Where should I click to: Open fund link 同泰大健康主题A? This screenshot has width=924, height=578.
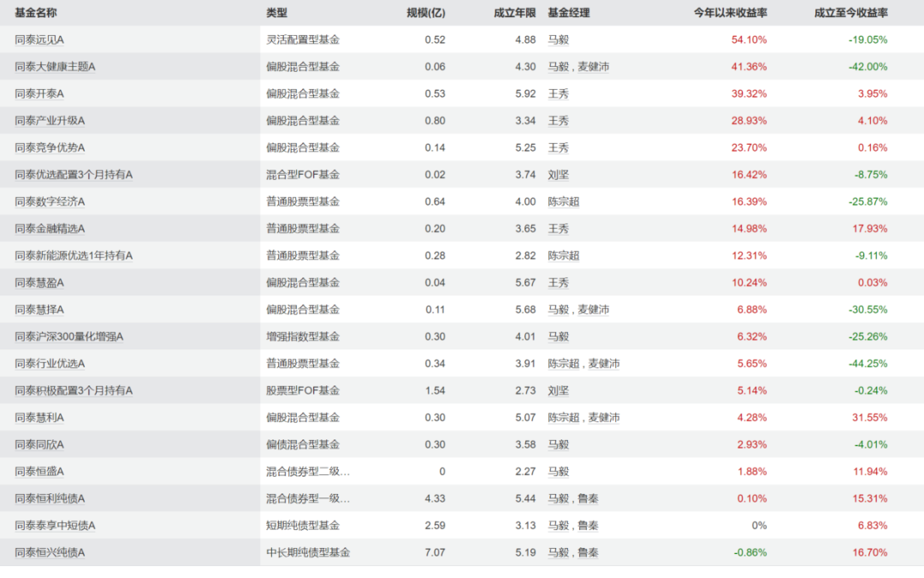[x=56, y=67]
